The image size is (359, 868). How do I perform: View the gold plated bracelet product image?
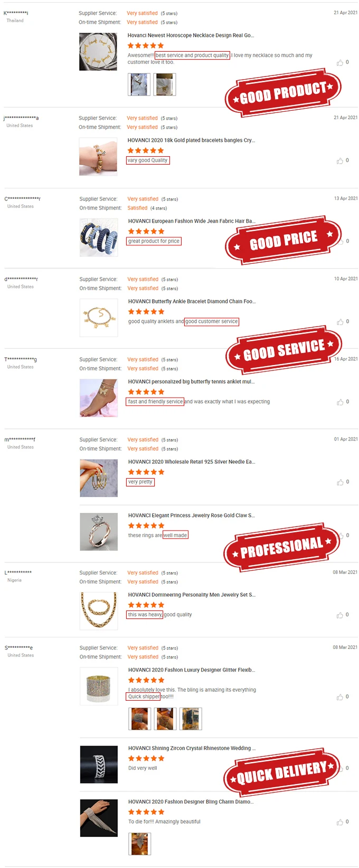pos(98,157)
